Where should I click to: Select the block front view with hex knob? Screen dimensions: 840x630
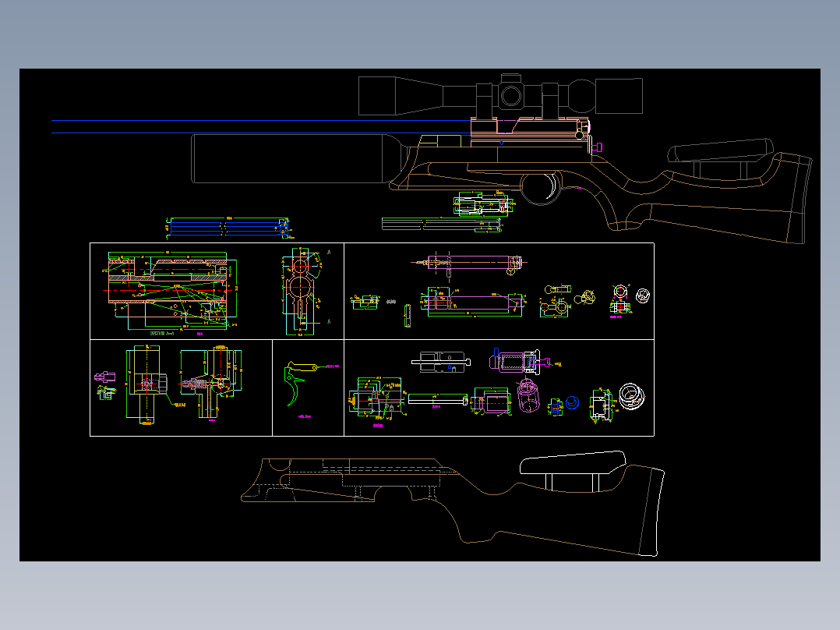[x=146, y=384]
